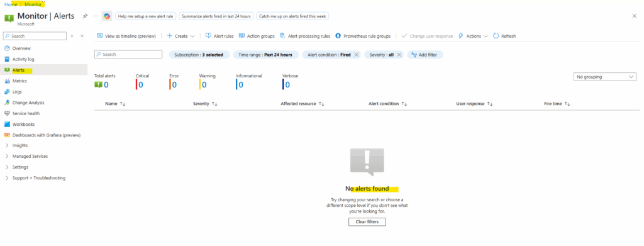Click the alerts Search field
Screen dimensions: 644x246
[x=128, y=54]
